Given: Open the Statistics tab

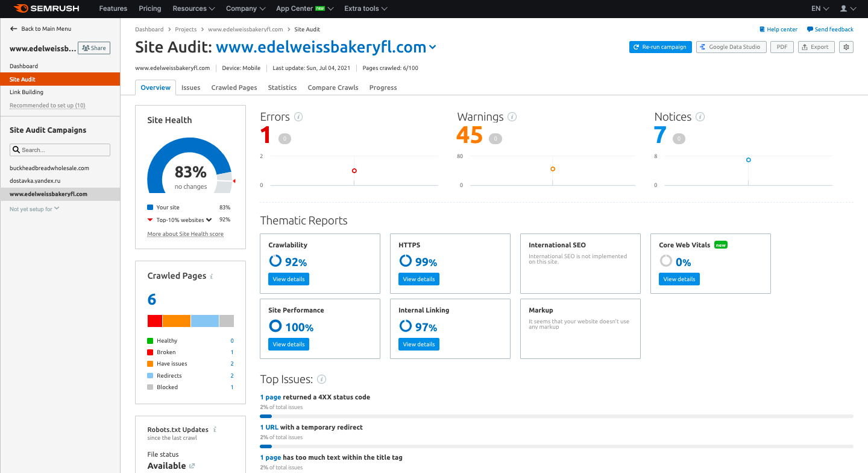Looking at the screenshot, I should [x=282, y=87].
